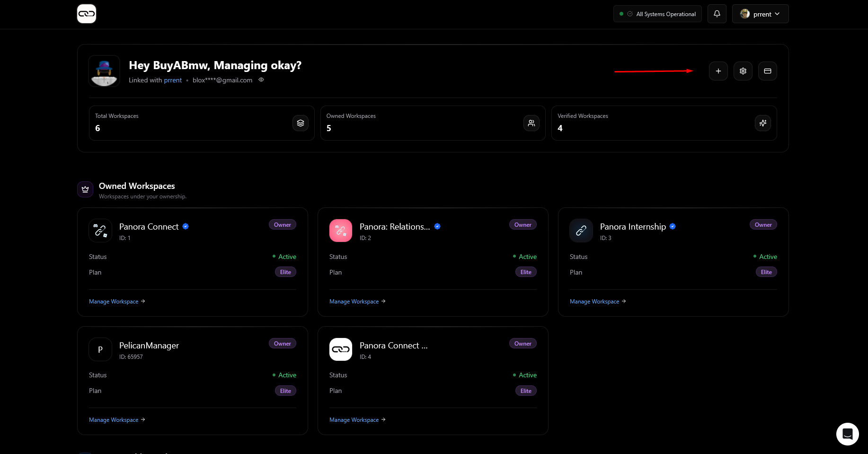Open the billing card icon button
Image resolution: width=868 pixels, height=454 pixels.
tap(767, 71)
